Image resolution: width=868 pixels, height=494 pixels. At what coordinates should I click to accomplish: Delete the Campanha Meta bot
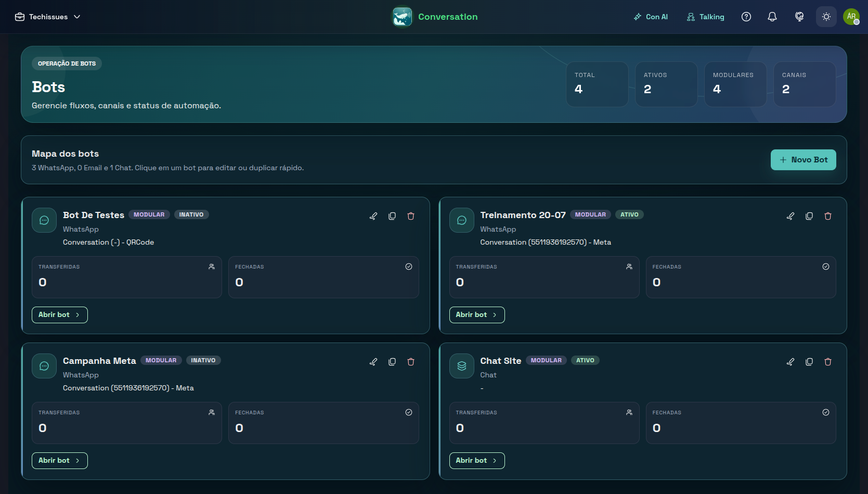pos(411,362)
